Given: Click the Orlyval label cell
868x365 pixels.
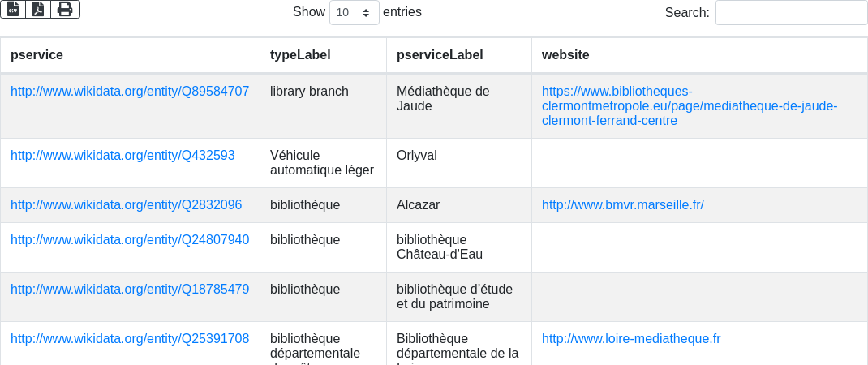Looking at the screenshot, I should coord(417,156).
